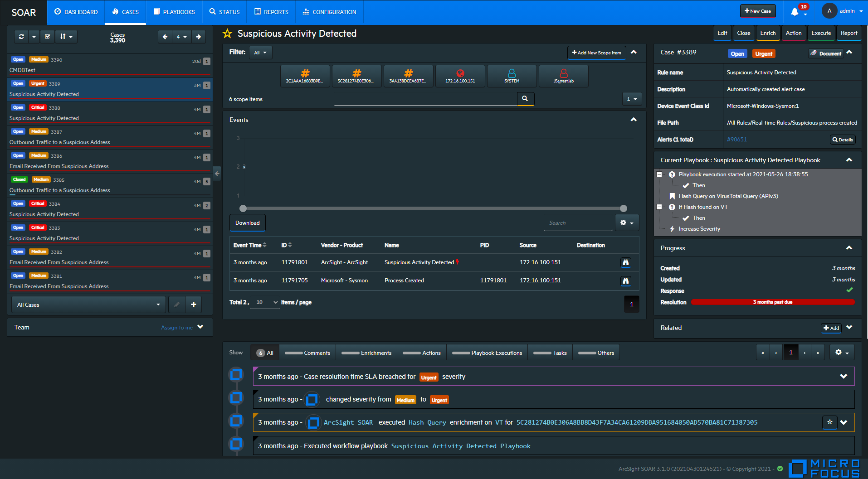Collapse the Events panel

[634, 120]
